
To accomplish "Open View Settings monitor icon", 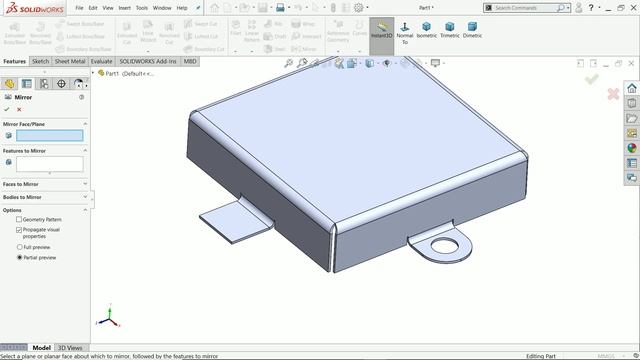I will 436,63.
